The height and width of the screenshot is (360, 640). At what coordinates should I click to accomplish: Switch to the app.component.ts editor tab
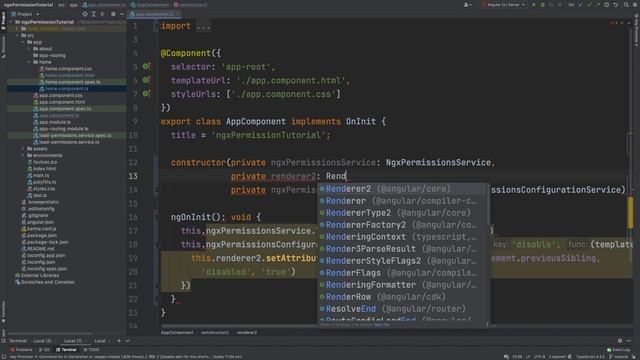tap(154, 14)
